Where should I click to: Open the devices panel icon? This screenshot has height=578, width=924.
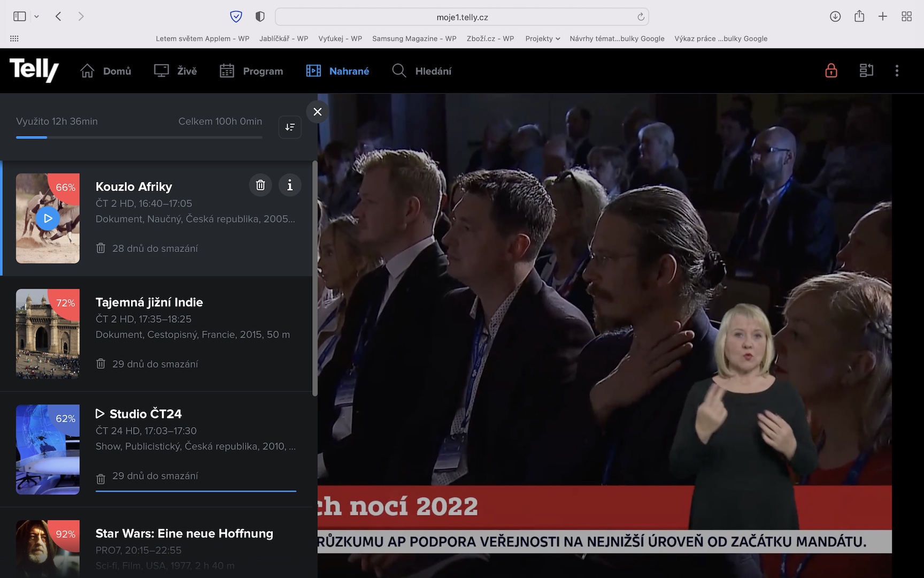pyautogui.click(x=866, y=71)
